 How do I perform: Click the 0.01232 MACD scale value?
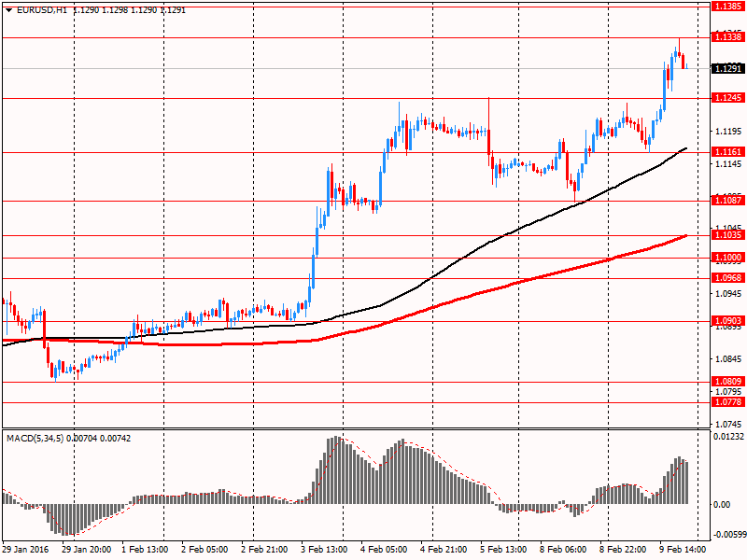[728, 436]
